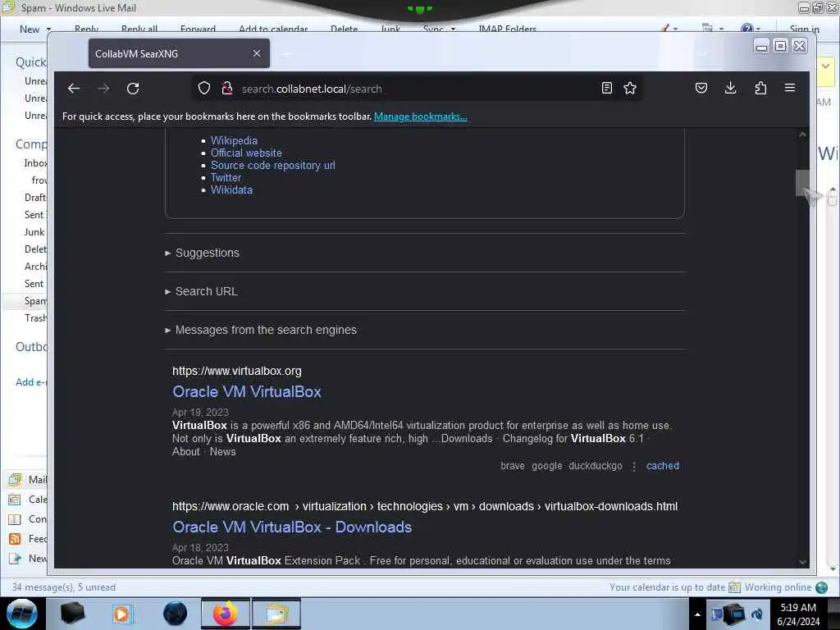Open Windows Live Mail taskbar icon
Screen dimensions: 840x630
pos(276,614)
